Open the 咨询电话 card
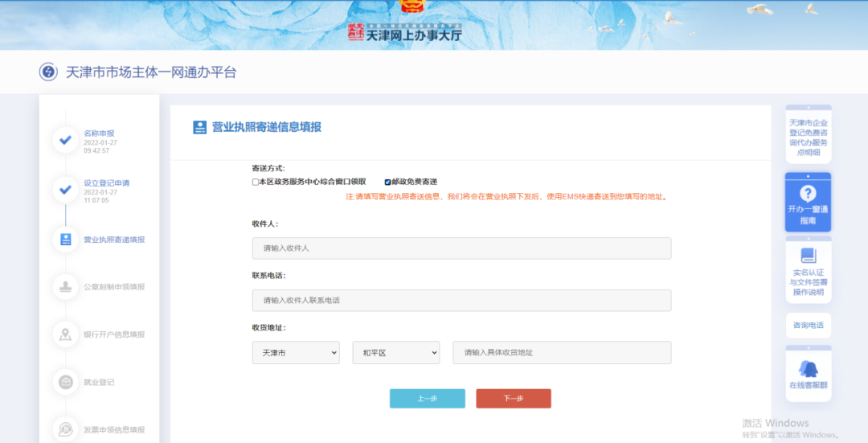Screen dimensions: 868x443 (x=809, y=325)
